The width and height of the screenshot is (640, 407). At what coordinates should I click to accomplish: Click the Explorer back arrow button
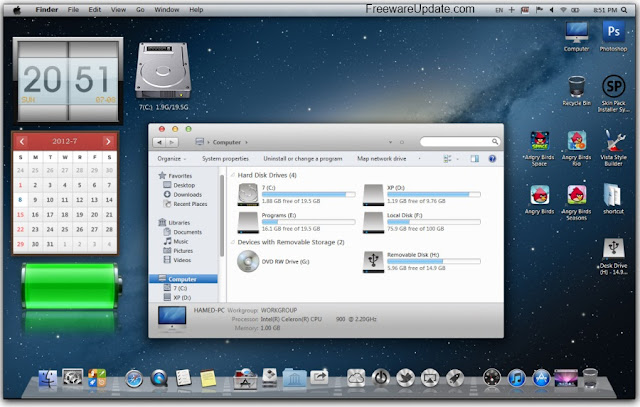[x=159, y=142]
